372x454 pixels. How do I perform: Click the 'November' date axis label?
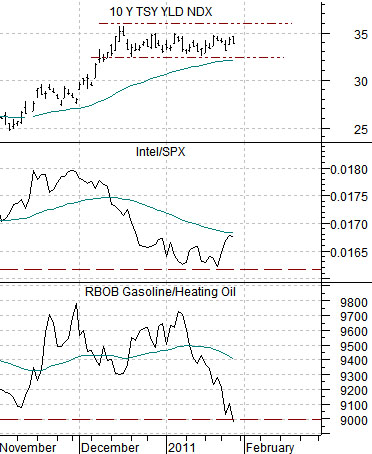(28, 448)
